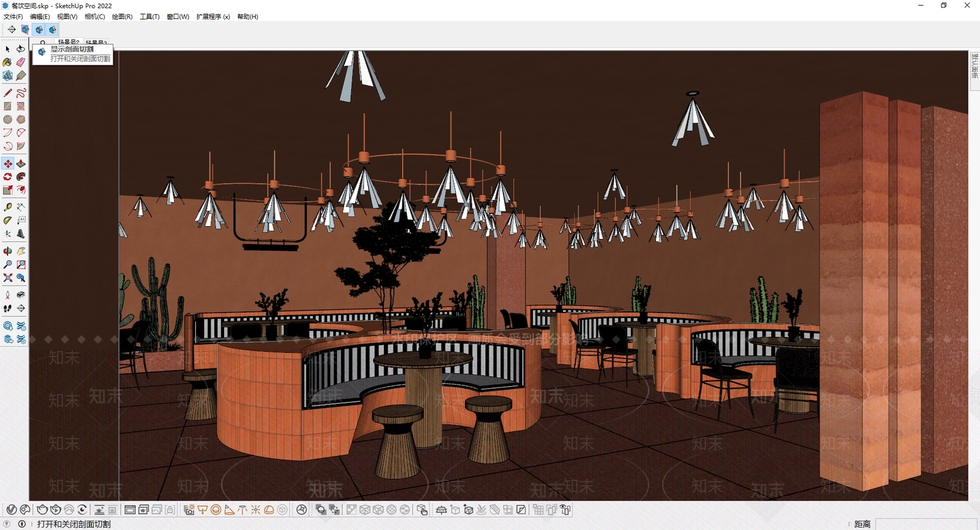This screenshot has width=980, height=530.
Task: Open the 扩展程序(x) menu
Action: [213, 17]
